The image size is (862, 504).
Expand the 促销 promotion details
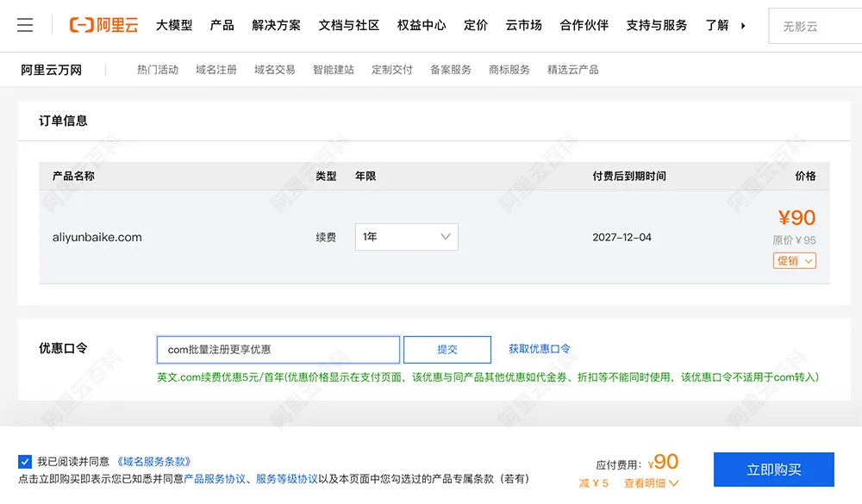point(794,260)
